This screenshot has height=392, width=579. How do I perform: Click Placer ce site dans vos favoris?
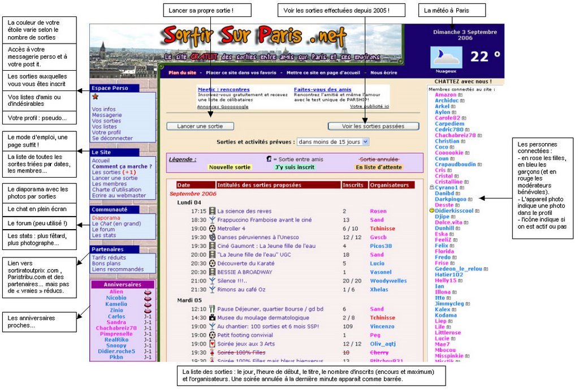pyautogui.click(x=241, y=73)
